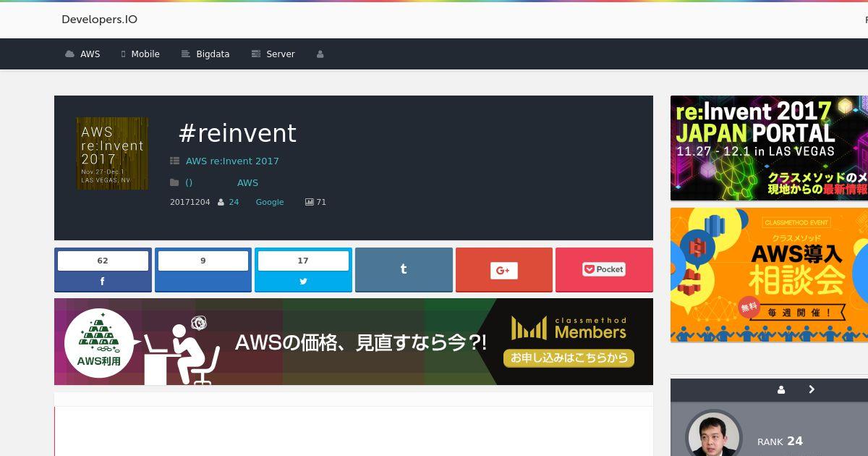Screen dimensions: 868x456
Task: Click the person icon next to author count 24
Action: point(221,202)
